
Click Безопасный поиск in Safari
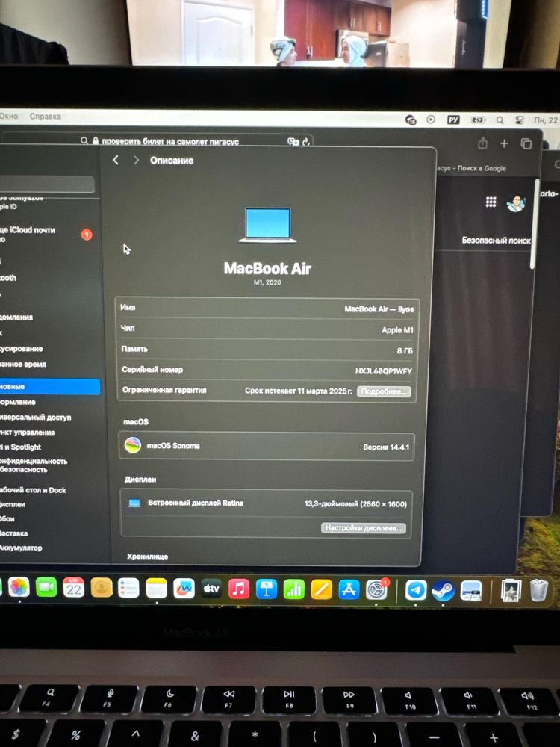[496, 240]
